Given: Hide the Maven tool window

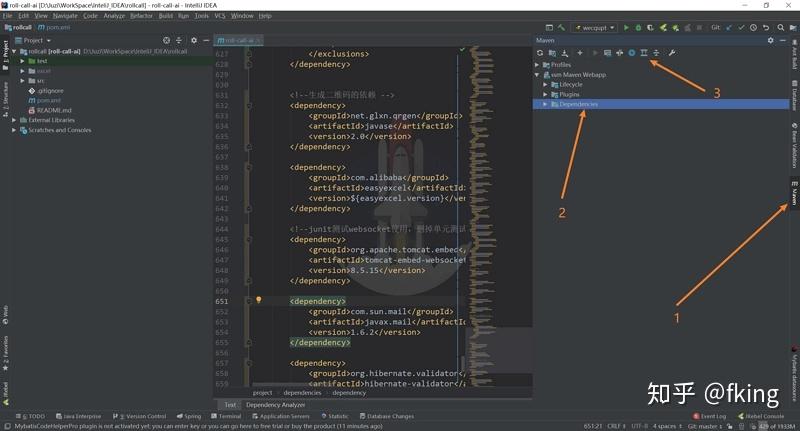Looking at the screenshot, I should pyautogui.click(x=783, y=40).
